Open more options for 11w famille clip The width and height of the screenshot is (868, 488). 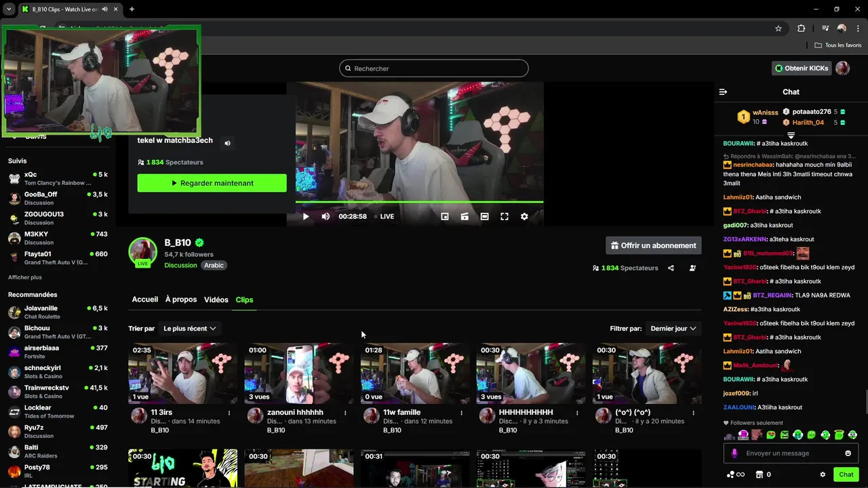(x=461, y=413)
